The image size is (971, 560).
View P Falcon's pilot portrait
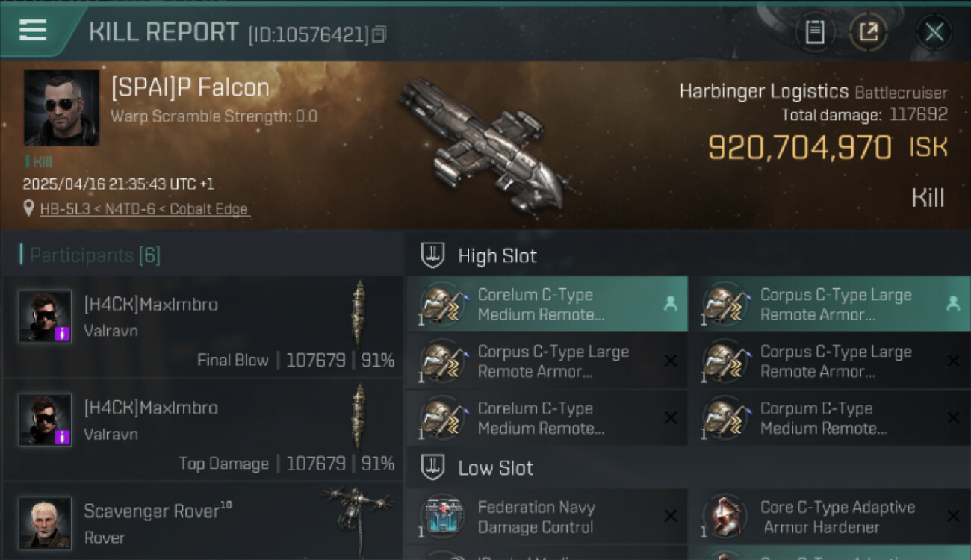point(61,108)
